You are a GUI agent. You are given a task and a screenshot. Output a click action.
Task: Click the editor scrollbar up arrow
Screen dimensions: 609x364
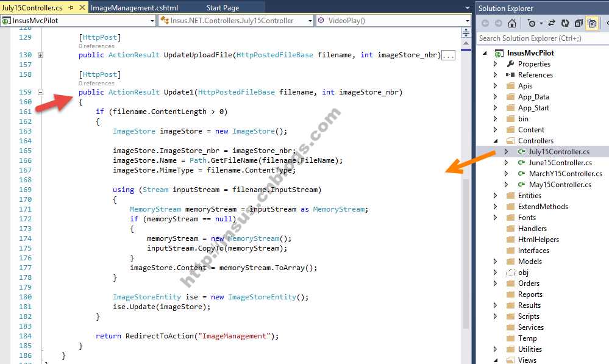click(x=466, y=43)
